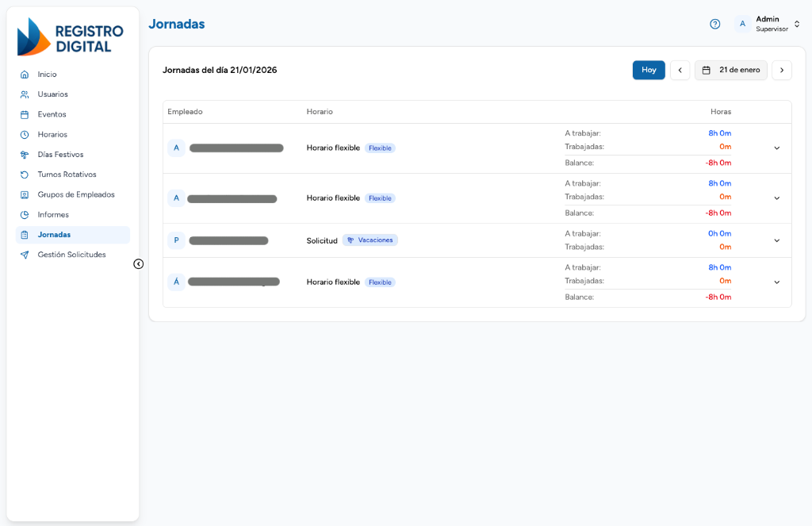Collapse the sidebar with the arrow toggle
The height and width of the screenshot is (526, 812).
139,263
